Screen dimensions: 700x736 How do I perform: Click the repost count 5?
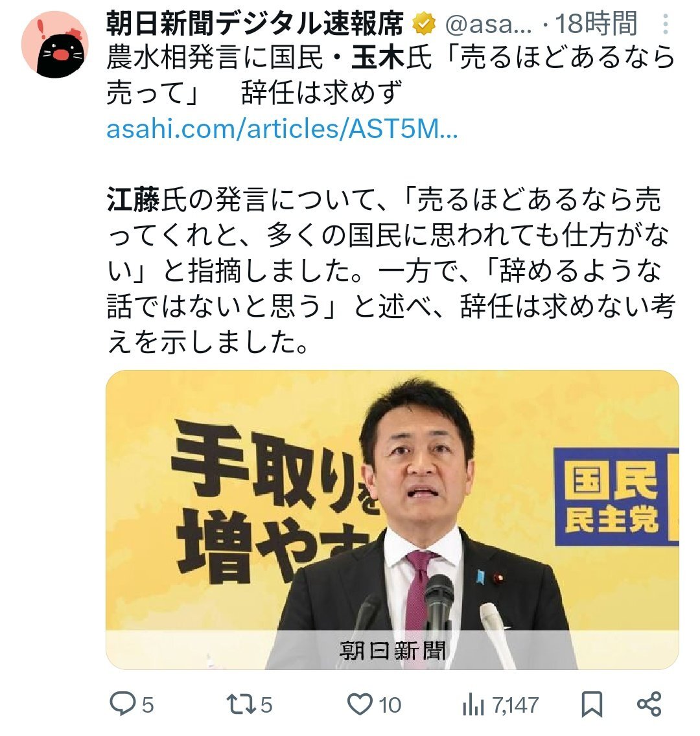pos(266,705)
